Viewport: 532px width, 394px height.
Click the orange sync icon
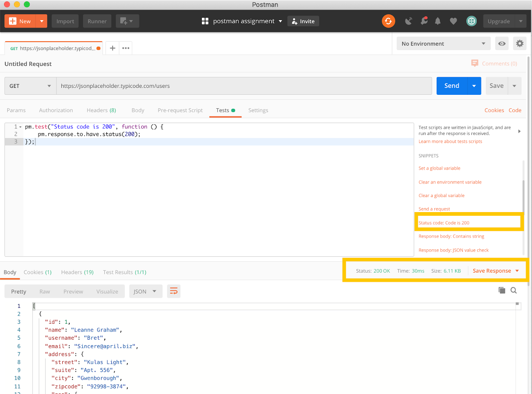tap(388, 21)
